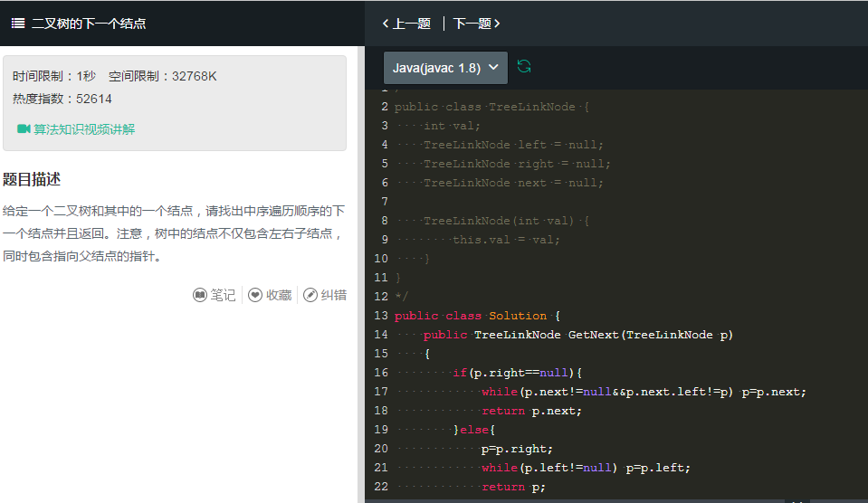The image size is (868, 503).
Task: Go to next problem 下一题
Action: point(472,24)
